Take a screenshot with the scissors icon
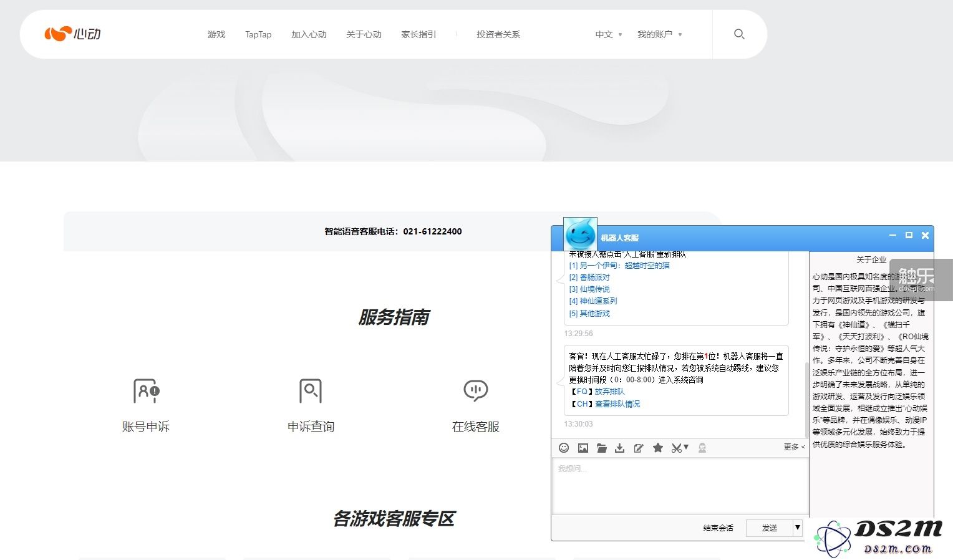 coord(676,448)
